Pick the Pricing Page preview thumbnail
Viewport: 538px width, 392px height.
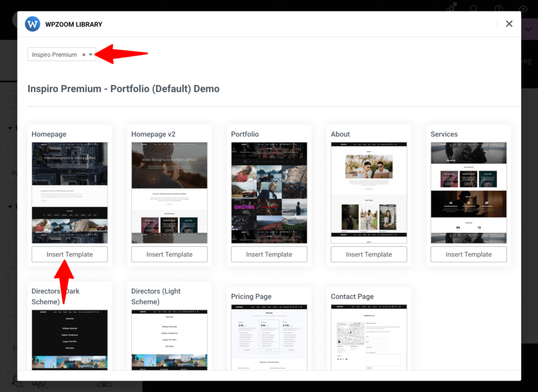269,337
